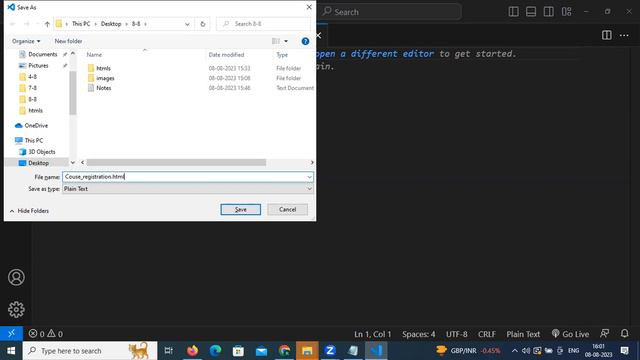Change the file view layout icon

click(276, 41)
